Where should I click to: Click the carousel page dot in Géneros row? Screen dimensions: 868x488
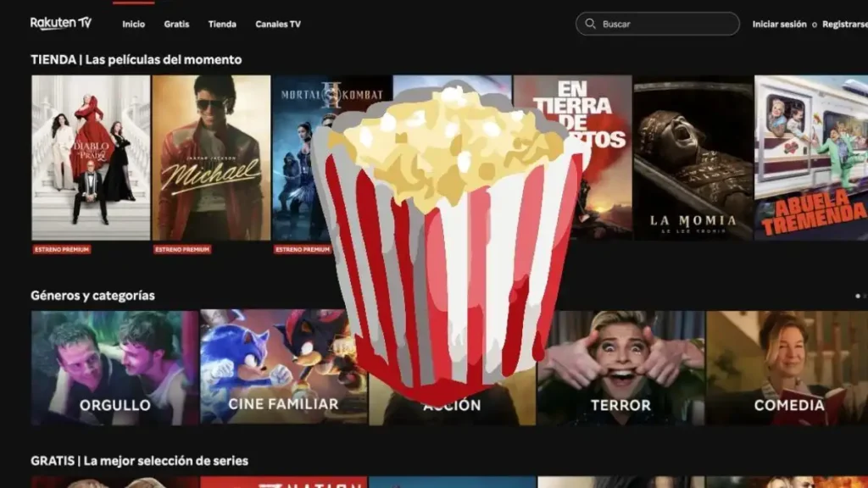pos(858,296)
